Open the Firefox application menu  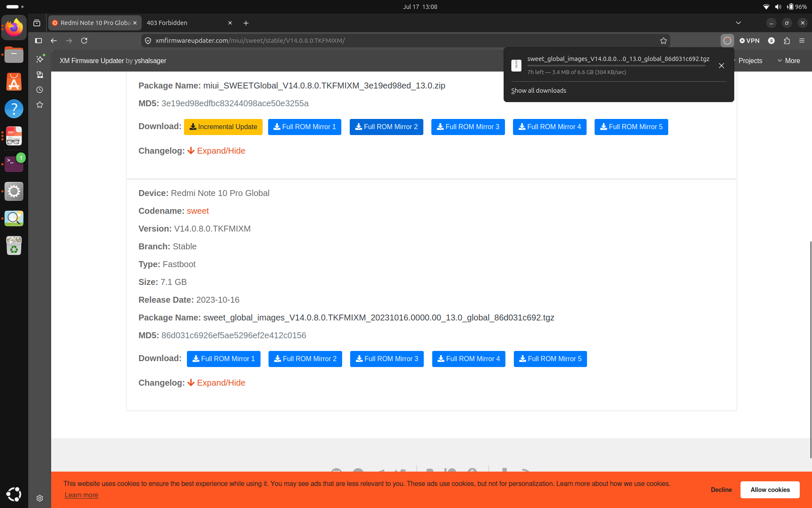click(802, 41)
